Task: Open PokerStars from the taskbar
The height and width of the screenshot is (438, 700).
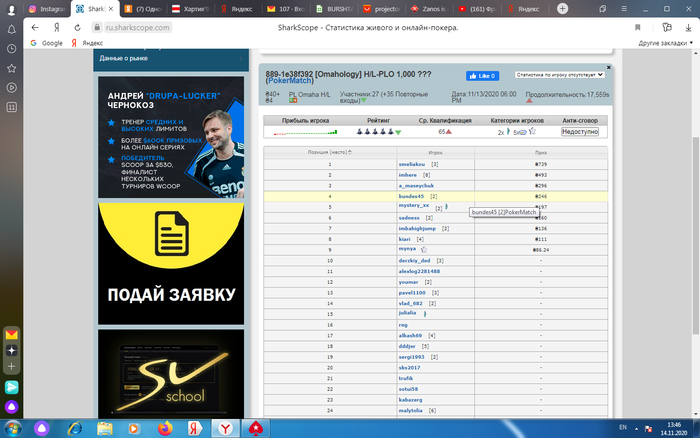Action: pyautogui.click(x=255, y=429)
